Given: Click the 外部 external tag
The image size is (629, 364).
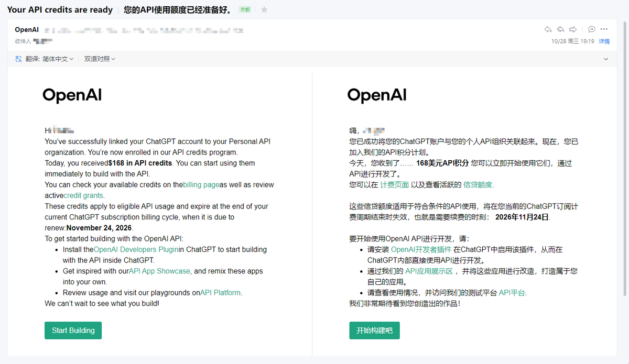Looking at the screenshot, I should tap(245, 10).
